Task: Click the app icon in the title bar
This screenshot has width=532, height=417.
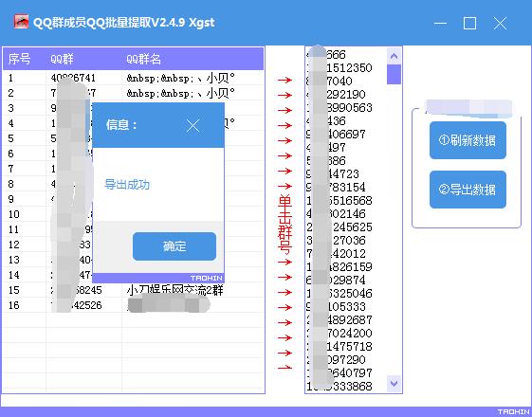Action: (x=21, y=22)
